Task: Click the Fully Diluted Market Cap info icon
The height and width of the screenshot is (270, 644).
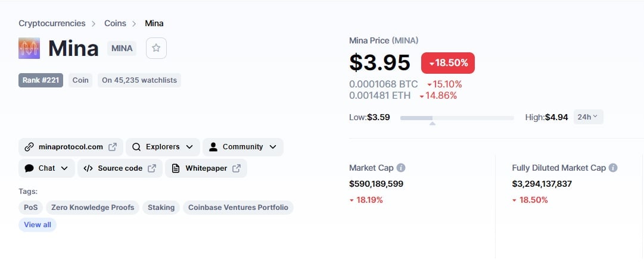Action: coord(613,168)
